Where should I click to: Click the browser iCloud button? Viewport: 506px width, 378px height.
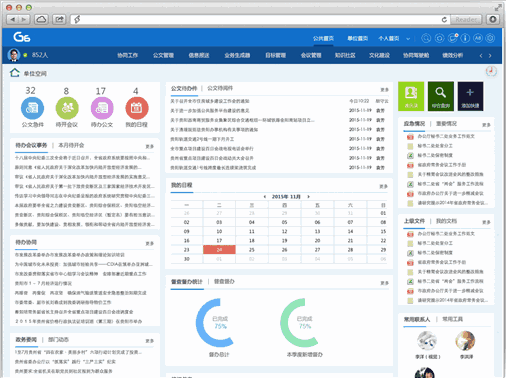pyautogui.click(x=41, y=19)
